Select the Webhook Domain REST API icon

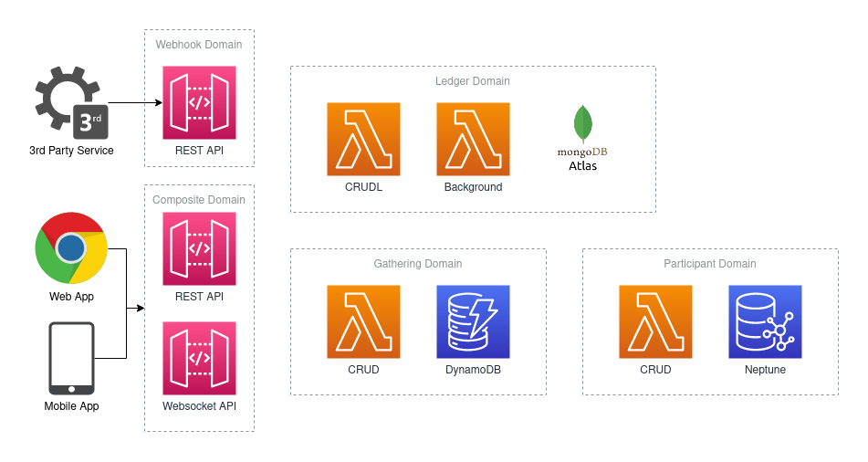199,103
